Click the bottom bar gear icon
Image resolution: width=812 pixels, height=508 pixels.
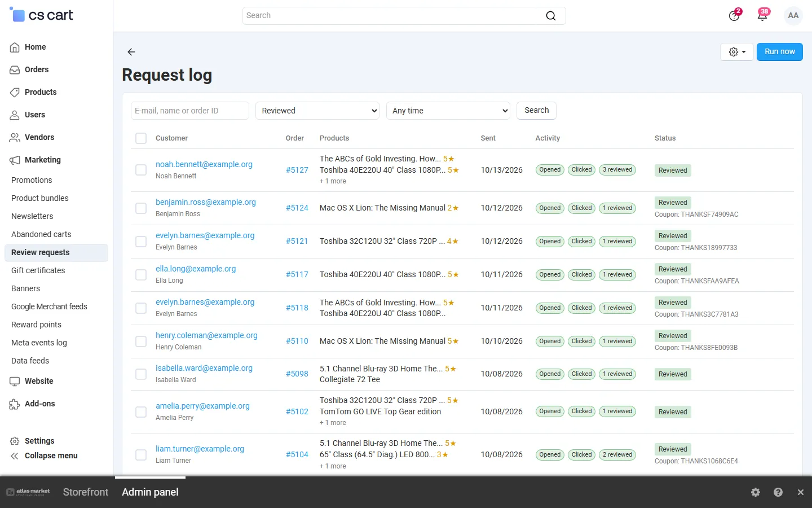pyautogui.click(x=756, y=492)
